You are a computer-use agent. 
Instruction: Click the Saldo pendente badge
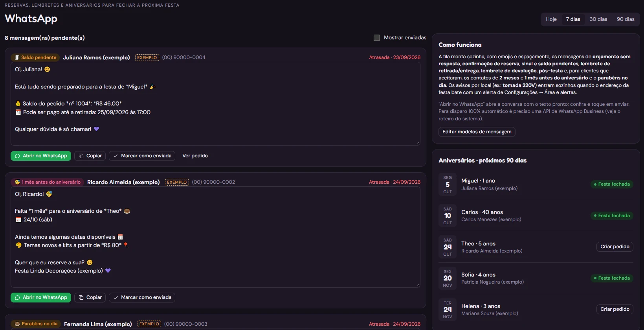coord(35,57)
